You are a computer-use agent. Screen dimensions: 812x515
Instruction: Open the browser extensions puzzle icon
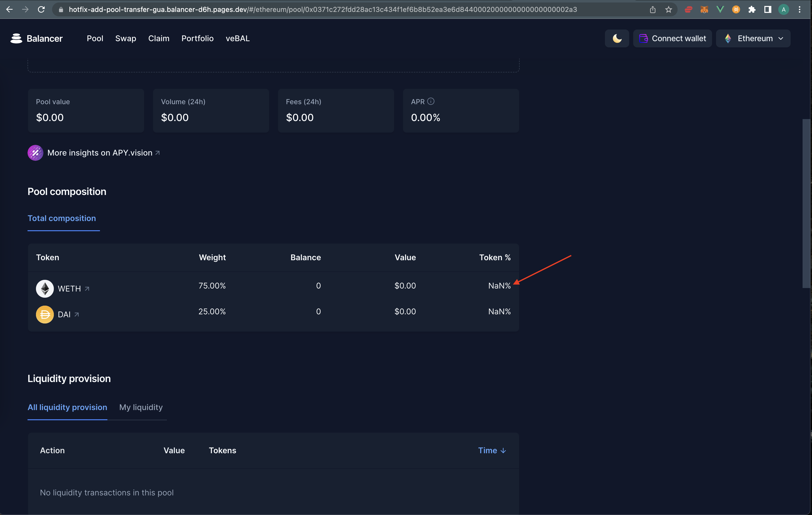(752, 9)
